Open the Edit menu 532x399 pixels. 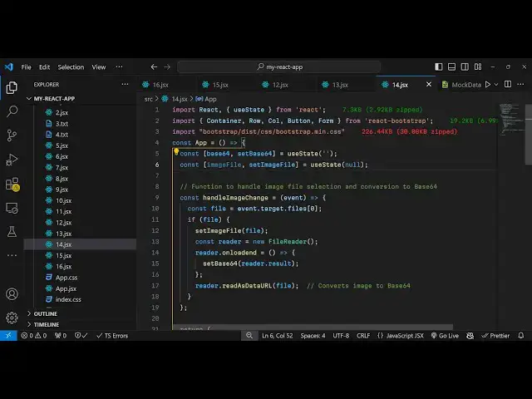pyautogui.click(x=44, y=67)
